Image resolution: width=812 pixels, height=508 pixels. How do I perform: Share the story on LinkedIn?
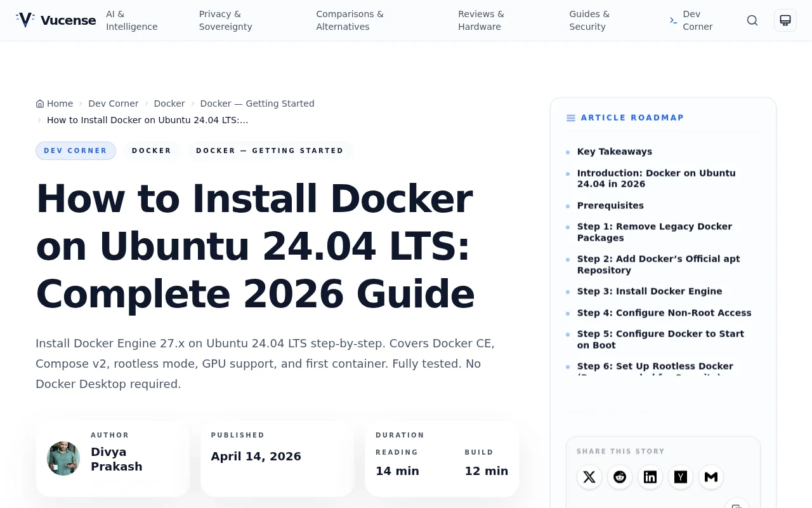coord(650,477)
